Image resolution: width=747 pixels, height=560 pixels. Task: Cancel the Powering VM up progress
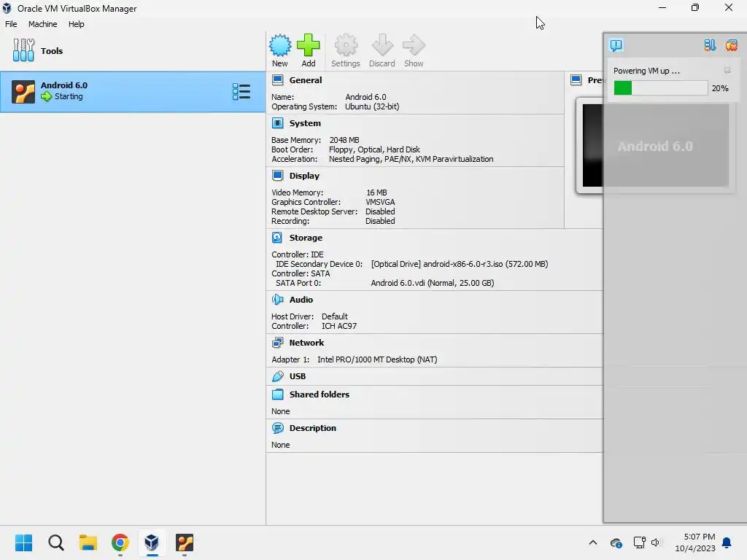[x=727, y=71]
